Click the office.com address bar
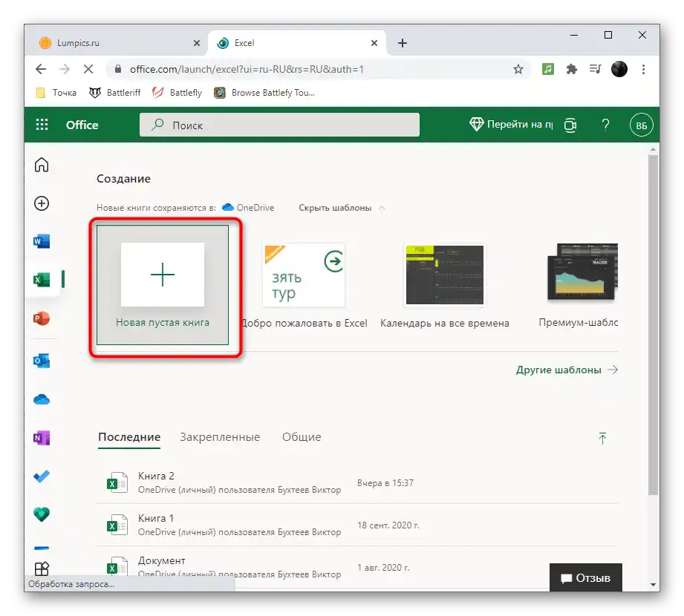 (319, 69)
